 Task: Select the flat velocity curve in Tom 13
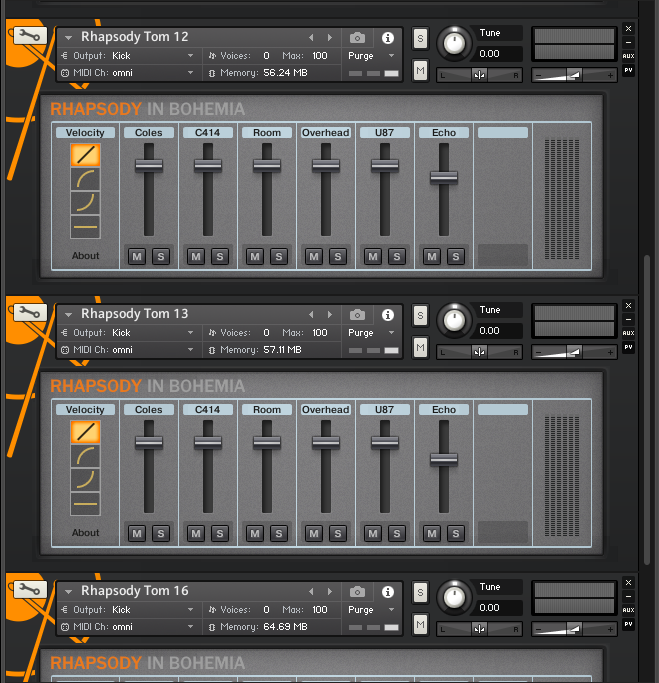85,505
